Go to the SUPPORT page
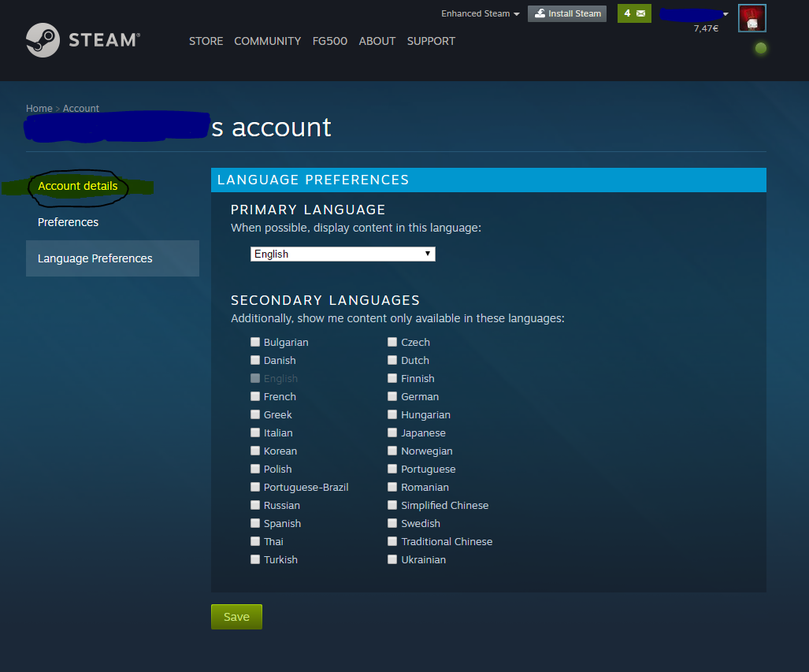Image resolution: width=809 pixels, height=672 pixels. [431, 41]
